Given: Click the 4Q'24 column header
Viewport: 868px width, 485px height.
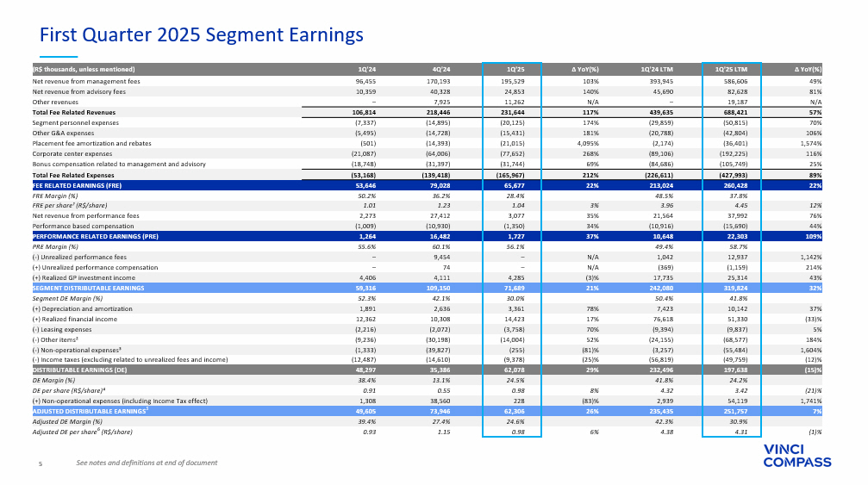Looking at the screenshot, I should 440,69.
